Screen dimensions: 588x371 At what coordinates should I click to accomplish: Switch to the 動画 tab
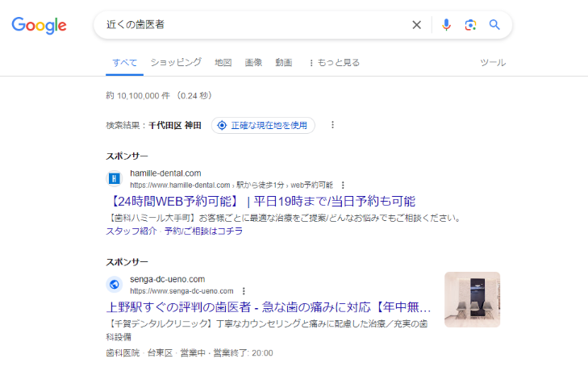tap(283, 62)
